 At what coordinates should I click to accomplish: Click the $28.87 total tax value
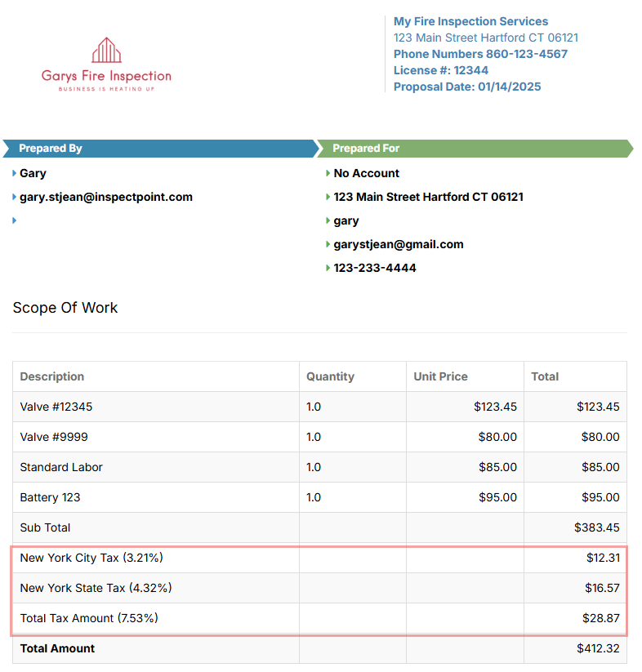[601, 618]
